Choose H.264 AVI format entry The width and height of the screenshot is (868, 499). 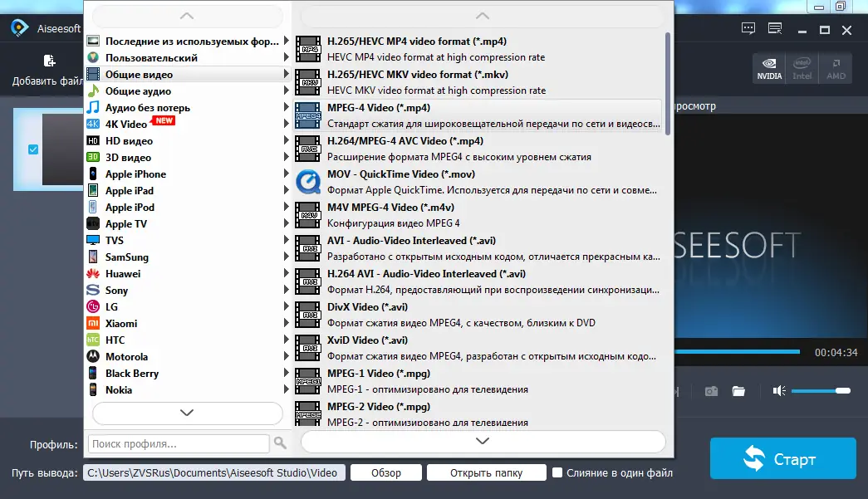(478, 281)
